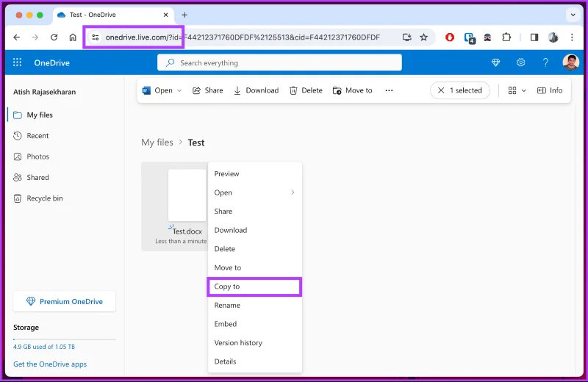Open the Chrome three-dot menu
This screenshot has height=382, width=588.
point(572,37)
